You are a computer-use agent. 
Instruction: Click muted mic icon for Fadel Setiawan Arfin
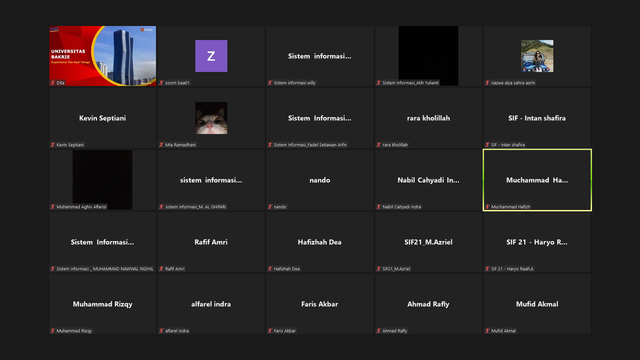[x=270, y=144]
